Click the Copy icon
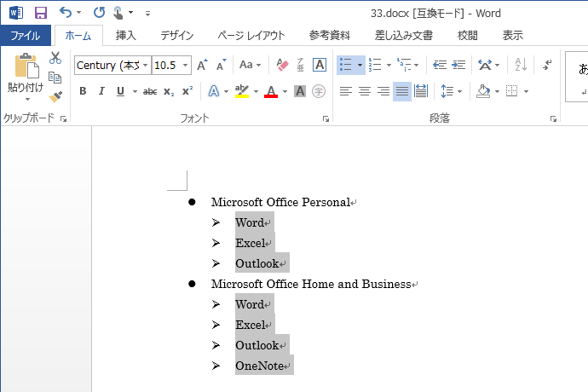588x392 pixels. (55, 78)
